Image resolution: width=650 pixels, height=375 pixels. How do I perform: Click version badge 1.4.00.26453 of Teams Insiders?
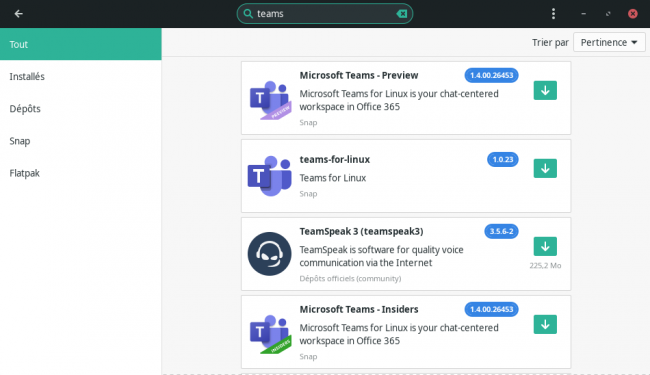(x=491, y=310)
